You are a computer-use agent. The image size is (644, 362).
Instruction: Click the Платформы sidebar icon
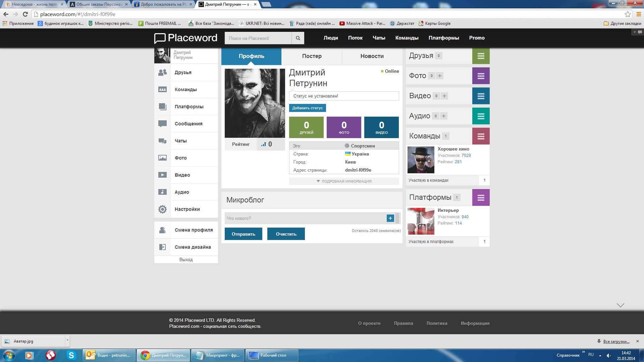[163, 107]
